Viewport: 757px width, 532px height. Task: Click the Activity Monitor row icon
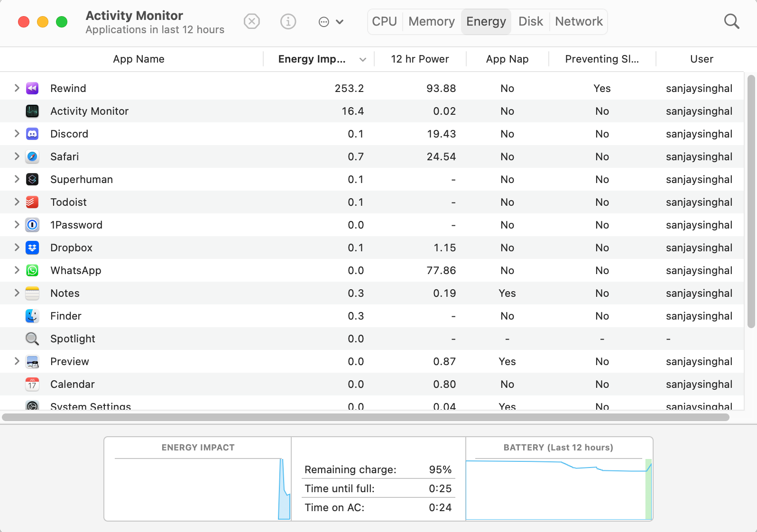tap(32, 111)
